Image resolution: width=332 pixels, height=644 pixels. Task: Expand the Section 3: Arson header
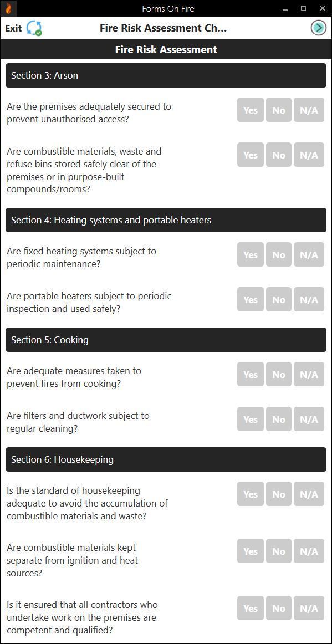(x=166, y=75)
